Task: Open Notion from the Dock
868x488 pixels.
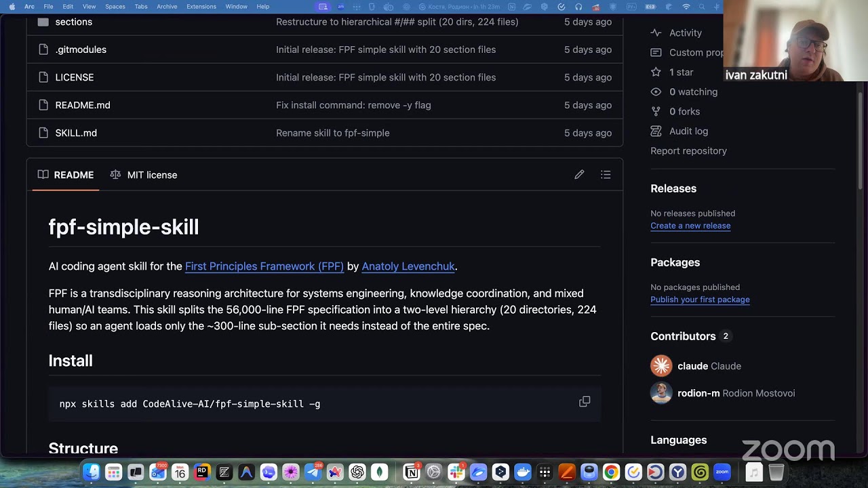Action: point(412,472)
